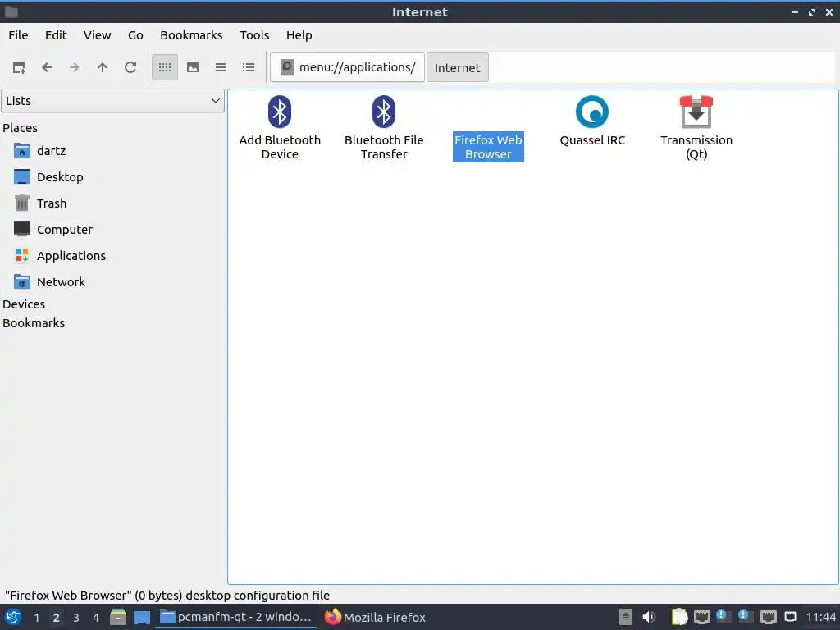The height and width of the screenshot is (630, 840).
Task: Click the show desktop taskbar icon
Action: pos(142,617)
